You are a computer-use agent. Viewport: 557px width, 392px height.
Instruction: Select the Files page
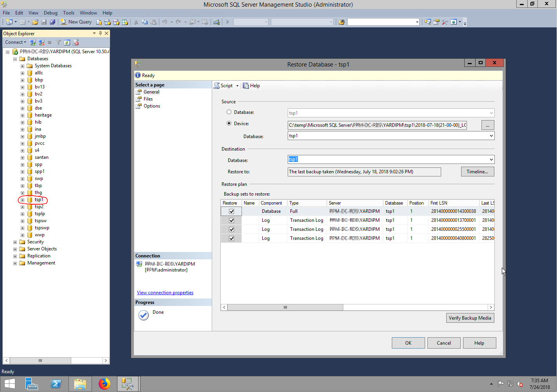(x=148, y=99)
